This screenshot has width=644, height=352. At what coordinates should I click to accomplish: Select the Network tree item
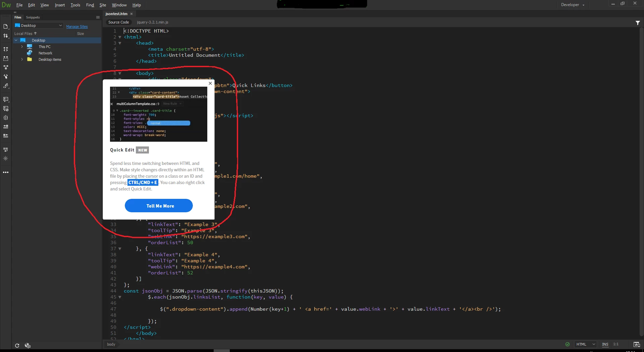pos(45,53)
